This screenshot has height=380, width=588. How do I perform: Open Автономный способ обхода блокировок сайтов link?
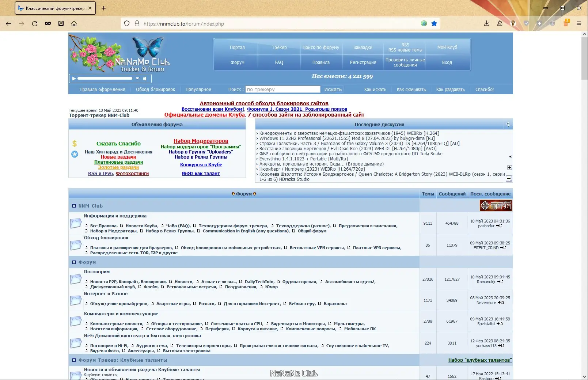click(x=264, y=103)
